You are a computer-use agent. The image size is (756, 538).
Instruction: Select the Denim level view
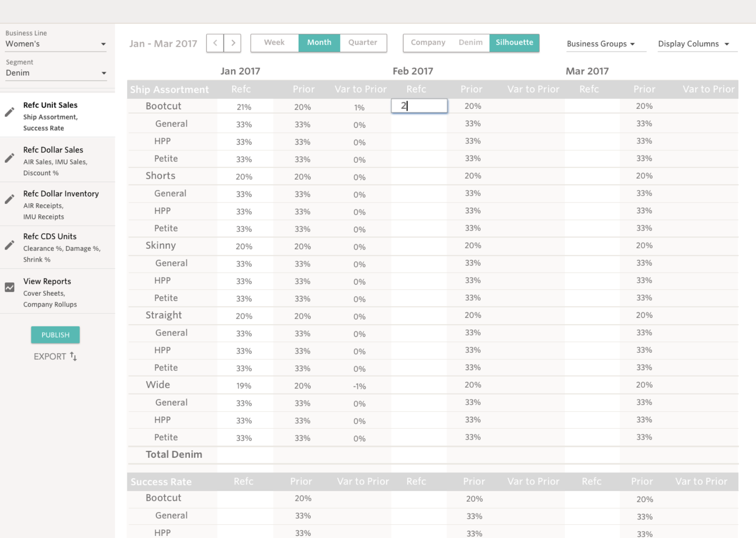470,43
